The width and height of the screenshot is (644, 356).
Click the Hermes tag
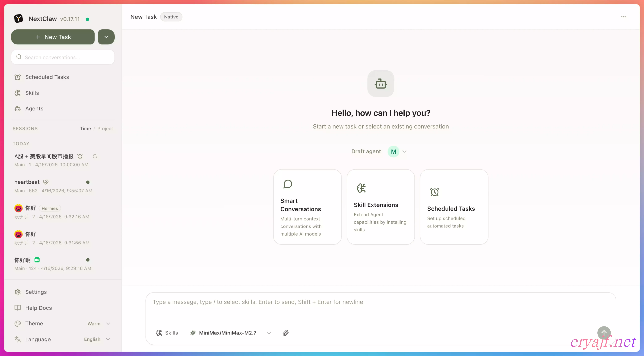tap(50, 208)
